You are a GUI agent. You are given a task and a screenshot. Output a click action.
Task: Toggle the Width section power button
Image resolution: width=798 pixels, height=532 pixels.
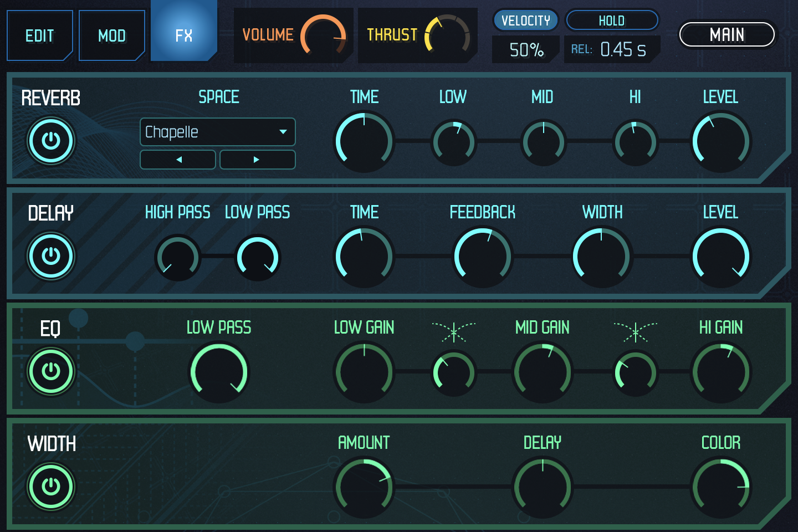tap(50, 487)
